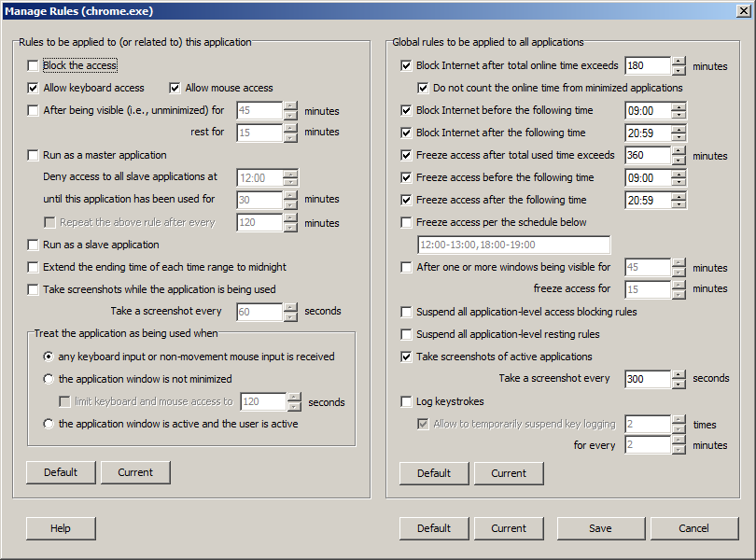This screenshot has width=756, height=560.
Task: Increase global screenshot interval 300 seconds spinner
Action: 679,375
